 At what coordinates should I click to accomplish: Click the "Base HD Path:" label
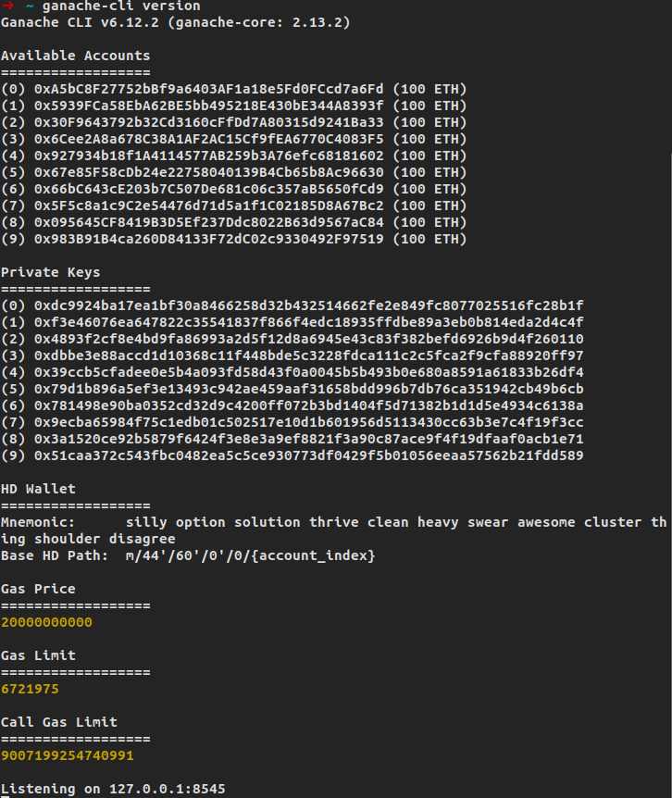click(x=55, y=555)
